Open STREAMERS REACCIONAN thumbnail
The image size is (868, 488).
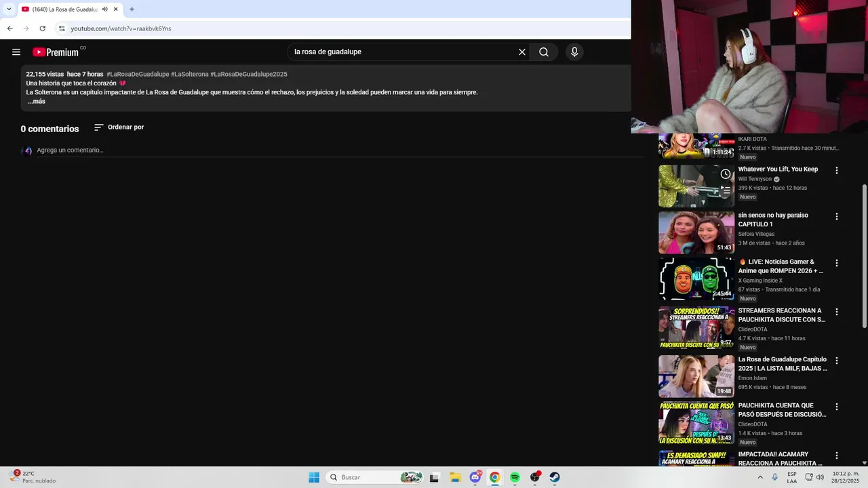[x=696, y=327]
